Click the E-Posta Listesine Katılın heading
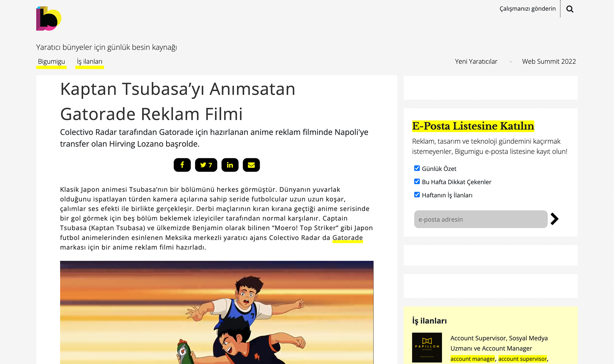614x364 pixels. (x=473, y=126)
